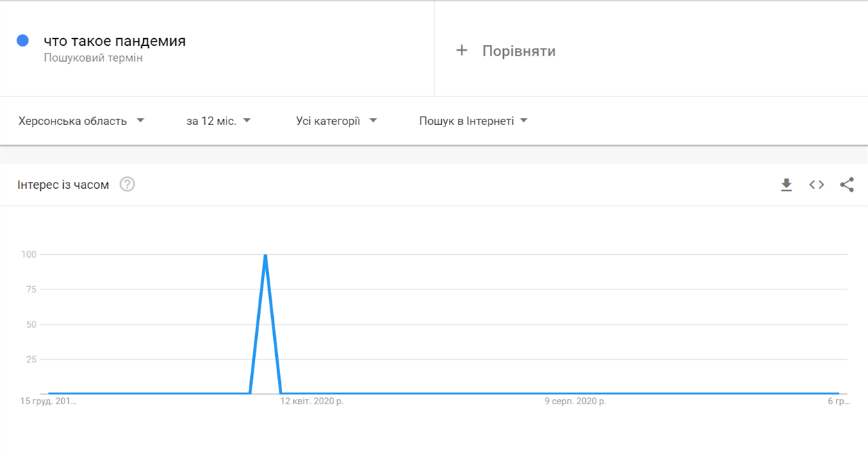Click the dropdown arrow next to Херсонська область
This screenshot has width=868, height=459.
pyautogui.click(x=140, y=121)
